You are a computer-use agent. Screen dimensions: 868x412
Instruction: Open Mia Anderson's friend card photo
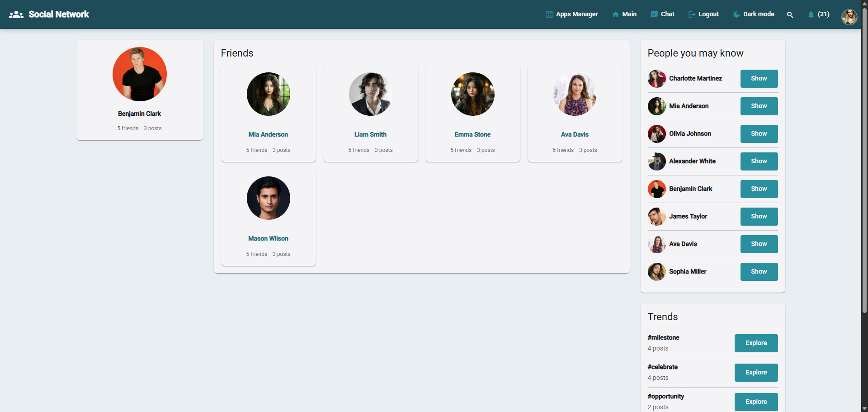(269, 94)
